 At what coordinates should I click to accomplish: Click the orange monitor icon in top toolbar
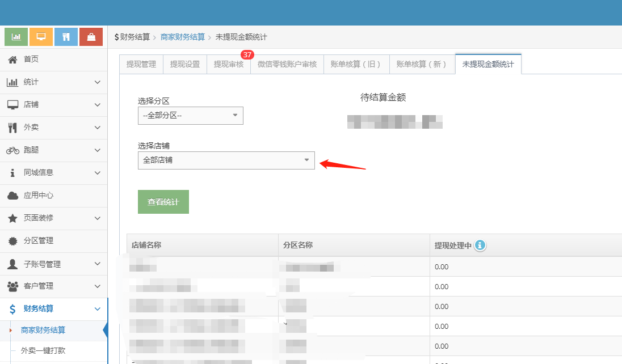[41, 36]
